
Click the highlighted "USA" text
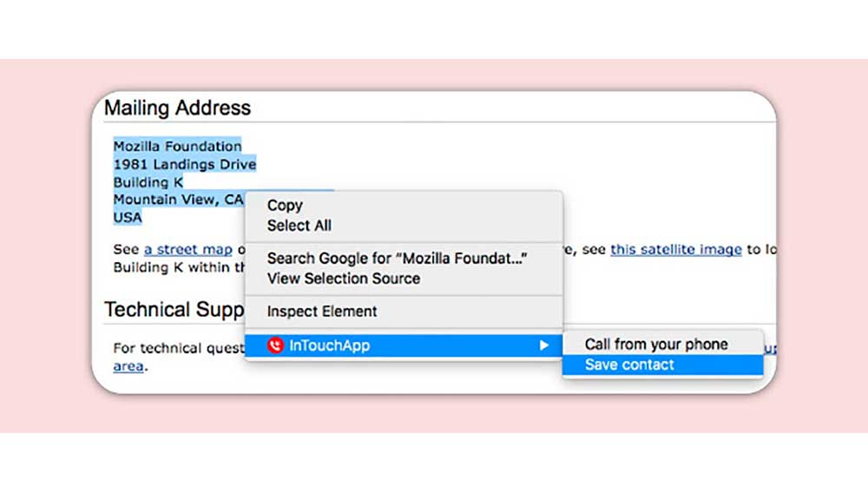point(128,217)
